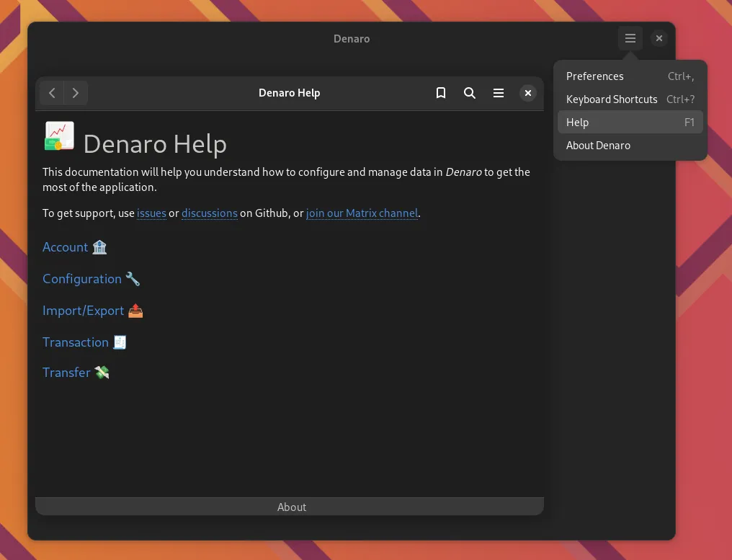Click the Denaro app logo icon
The width and height of the screenshot is (732, 560).
(59, 136)
